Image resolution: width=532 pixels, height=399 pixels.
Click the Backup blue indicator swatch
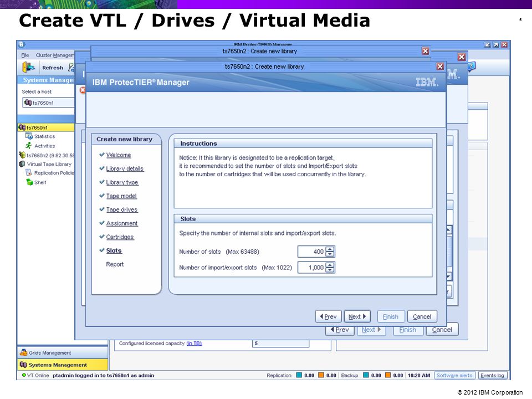coord(366,375)
